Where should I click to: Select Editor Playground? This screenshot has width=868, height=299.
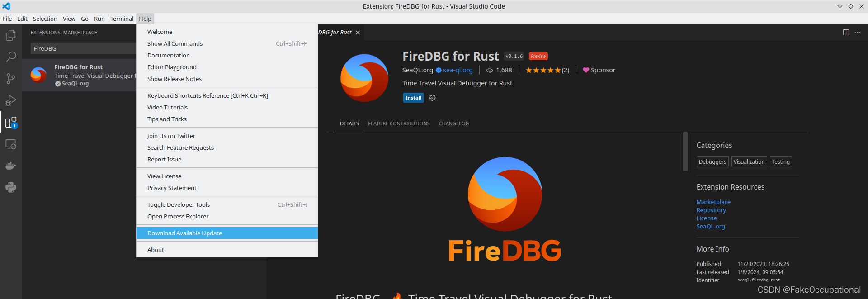point(227,67)
